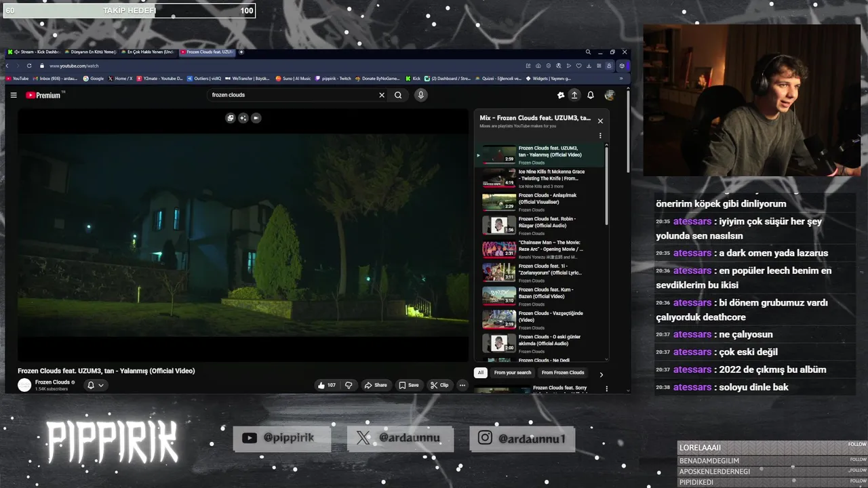Play Frozen Clouds - O eski günler aklımda

pos(542,344)
